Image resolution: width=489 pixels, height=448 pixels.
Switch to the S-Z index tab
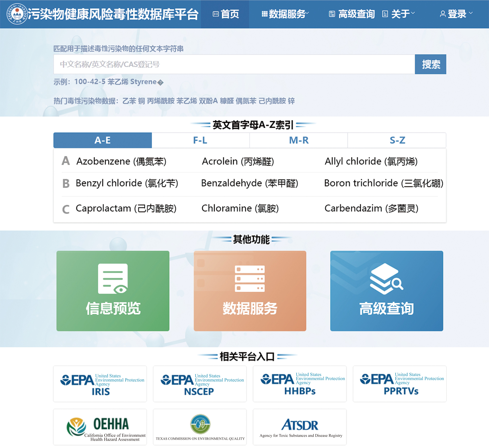397,140
